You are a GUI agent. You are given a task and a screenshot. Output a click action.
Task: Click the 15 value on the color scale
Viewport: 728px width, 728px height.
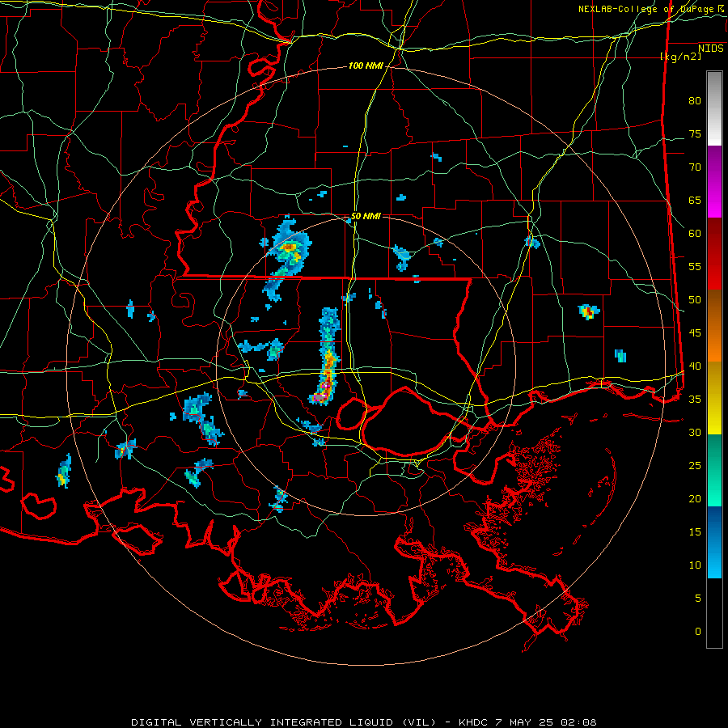695,532
